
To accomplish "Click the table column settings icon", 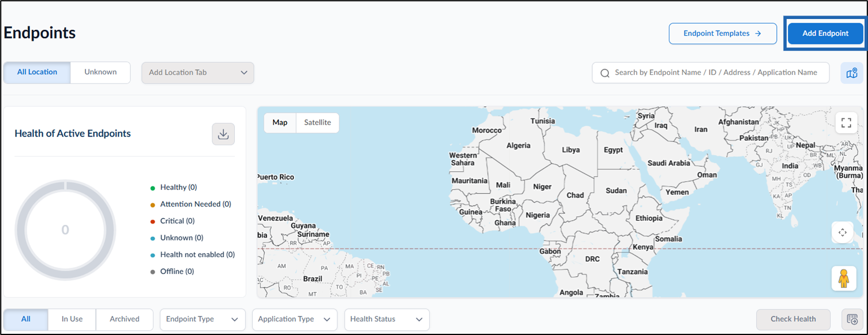I will tap(852, 319).
